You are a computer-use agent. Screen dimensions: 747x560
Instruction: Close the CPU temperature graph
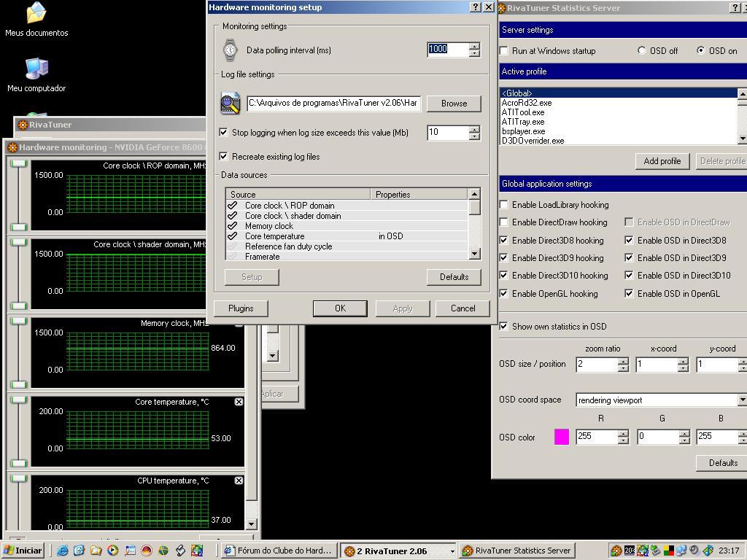point(239,481)
